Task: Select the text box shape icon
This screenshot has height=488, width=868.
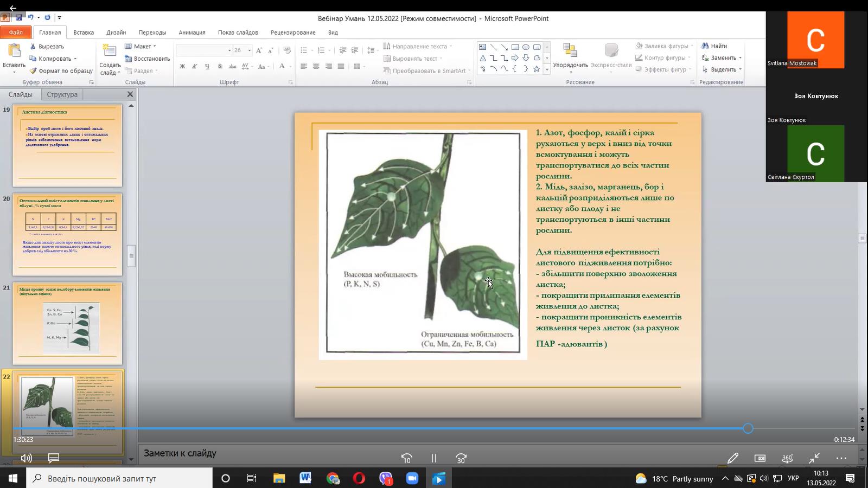Action: tap(482, 47)
